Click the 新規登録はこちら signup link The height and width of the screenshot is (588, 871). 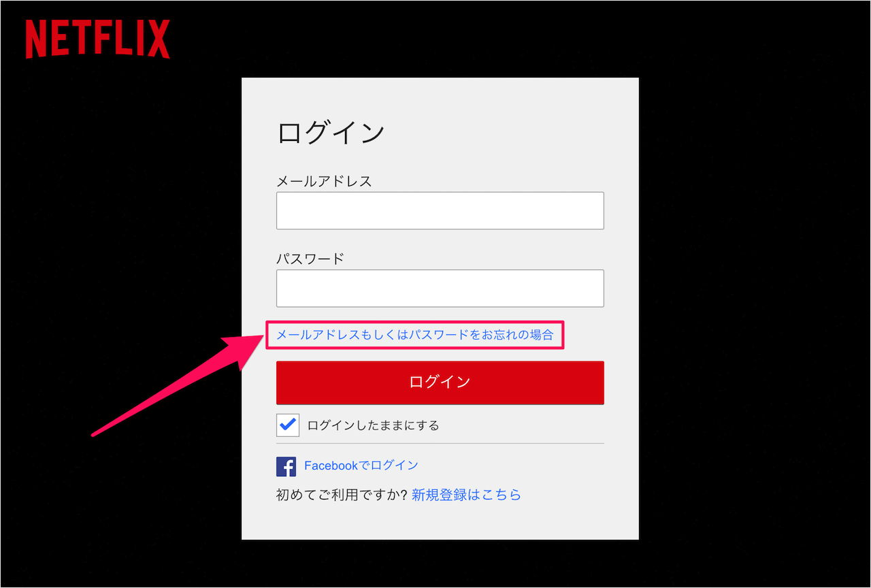[466, 495]
